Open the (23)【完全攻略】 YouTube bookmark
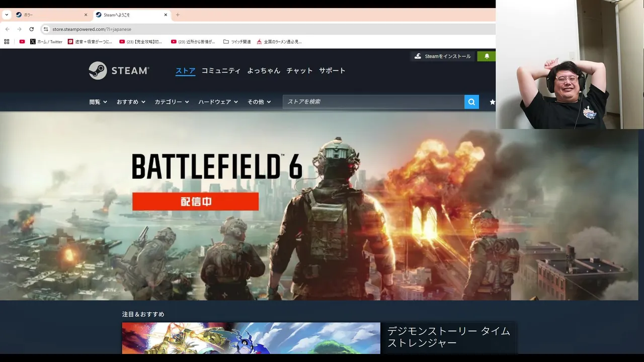This screenshot has width=644, height=362. tap(141, 42)
